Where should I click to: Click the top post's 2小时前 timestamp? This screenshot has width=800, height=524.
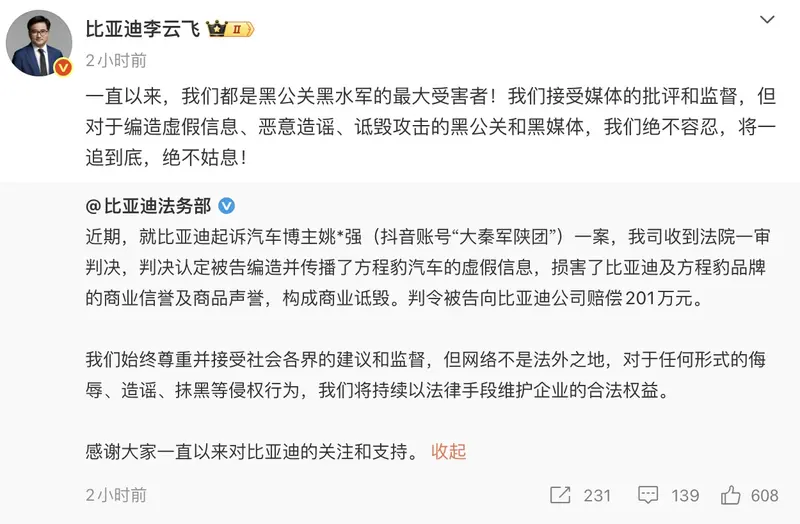click(116, 59)
